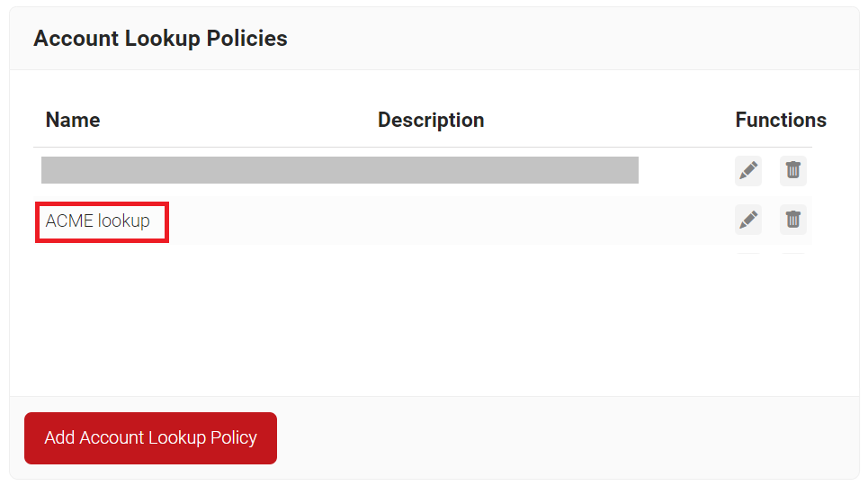Click the Description column header
The width and height of the screenshot is (868, 486).
click(x=431, y=120)
